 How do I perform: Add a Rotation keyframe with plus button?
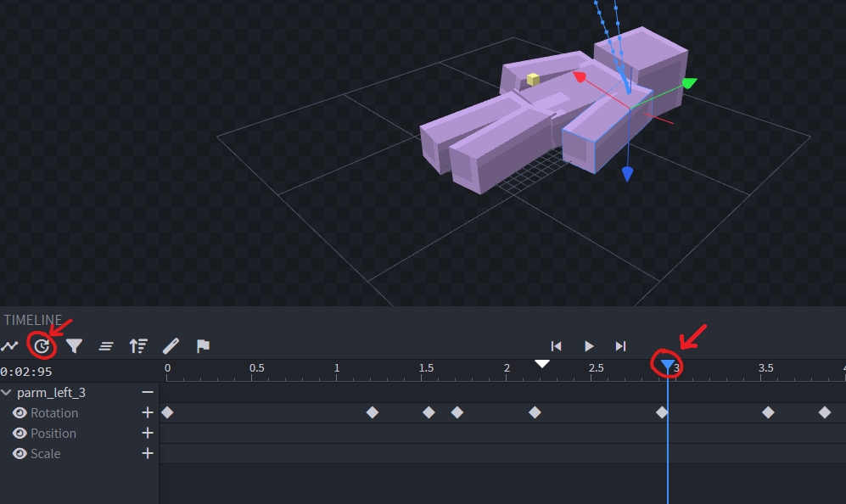[x=148, y=413]
